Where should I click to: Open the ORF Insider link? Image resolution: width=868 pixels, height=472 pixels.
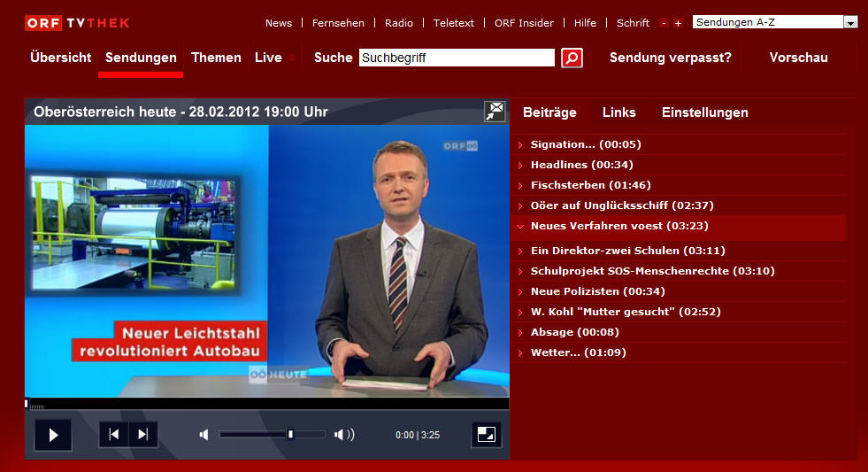tap(524, 23)
